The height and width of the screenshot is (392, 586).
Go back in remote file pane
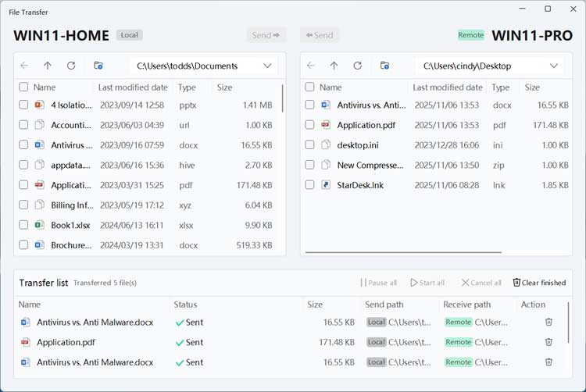click(311, 66)
